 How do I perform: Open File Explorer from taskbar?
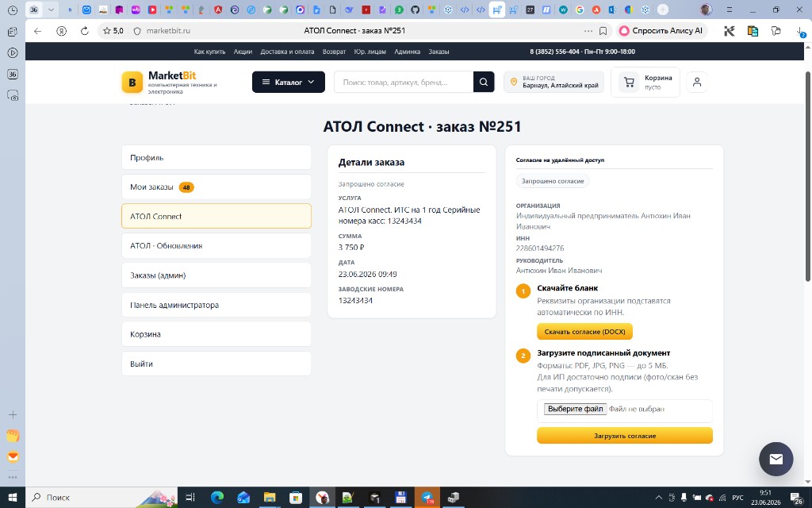270,498
